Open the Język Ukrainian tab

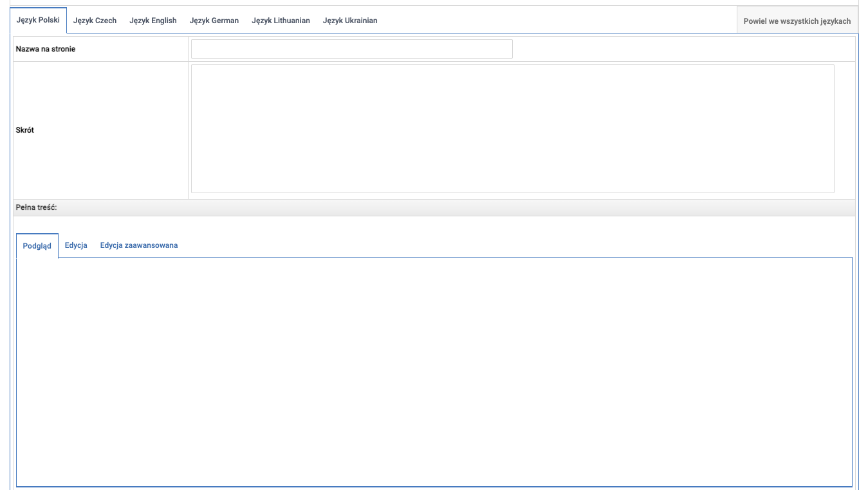[351, 20]
